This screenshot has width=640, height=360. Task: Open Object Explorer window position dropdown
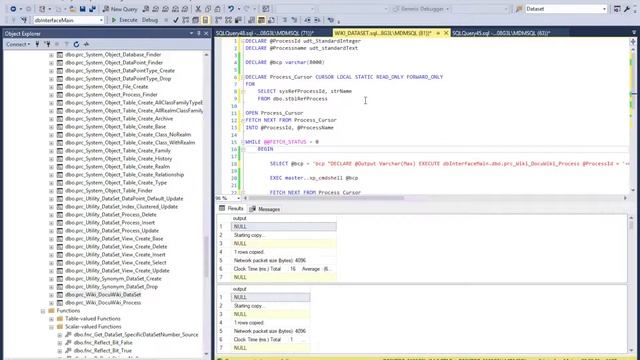pyautogui.click(x=191, y=33)
